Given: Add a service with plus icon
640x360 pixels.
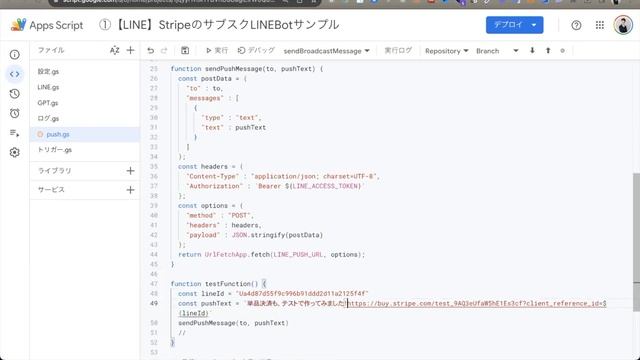Looking at the screenshot, I should point(130,190).
